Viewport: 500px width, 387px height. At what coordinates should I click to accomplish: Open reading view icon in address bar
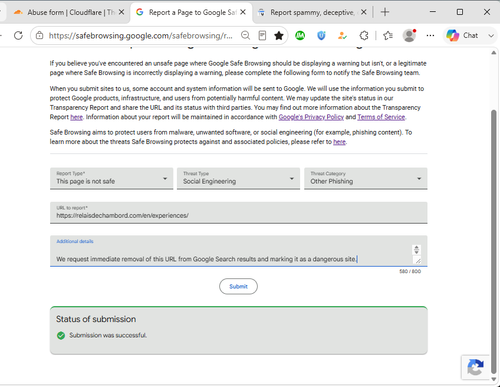point(262,35)
